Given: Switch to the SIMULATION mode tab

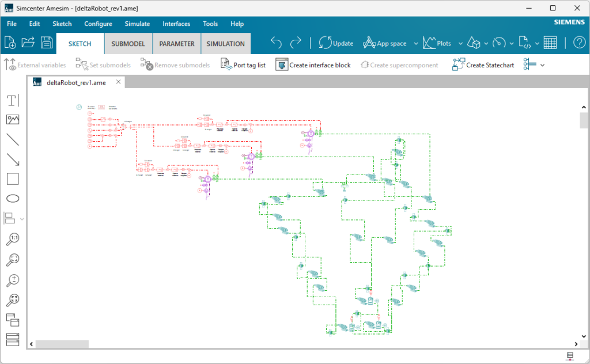Looking at the screenshot, I should pos(225,44).
